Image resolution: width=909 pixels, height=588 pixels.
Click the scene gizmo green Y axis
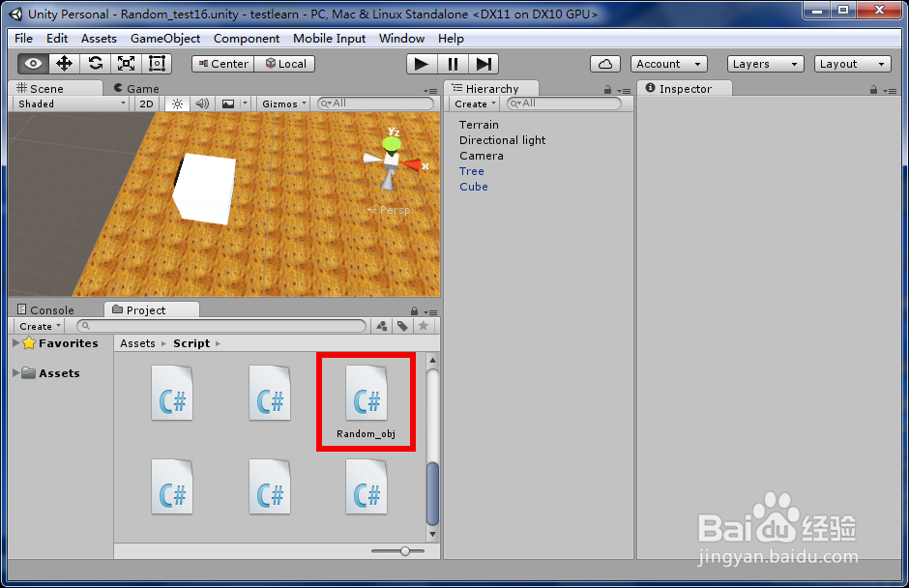[x=392, y=143]
